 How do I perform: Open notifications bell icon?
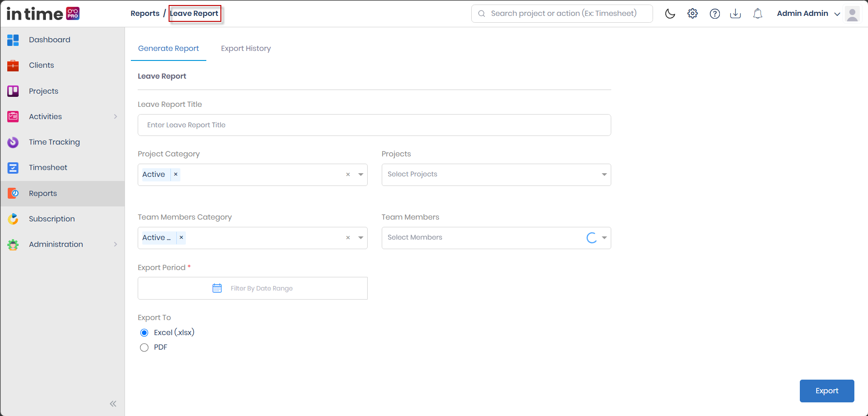pos(758,14)
